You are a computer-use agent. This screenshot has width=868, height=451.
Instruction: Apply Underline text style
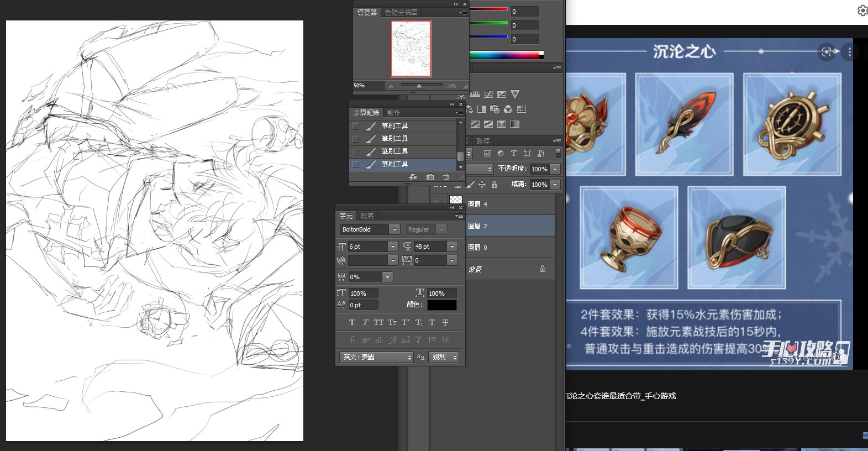pyautogui.click(x=432, y=323)
